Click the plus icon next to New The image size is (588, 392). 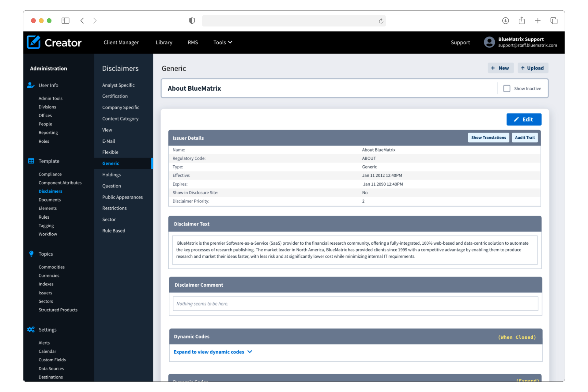point(492,68)
